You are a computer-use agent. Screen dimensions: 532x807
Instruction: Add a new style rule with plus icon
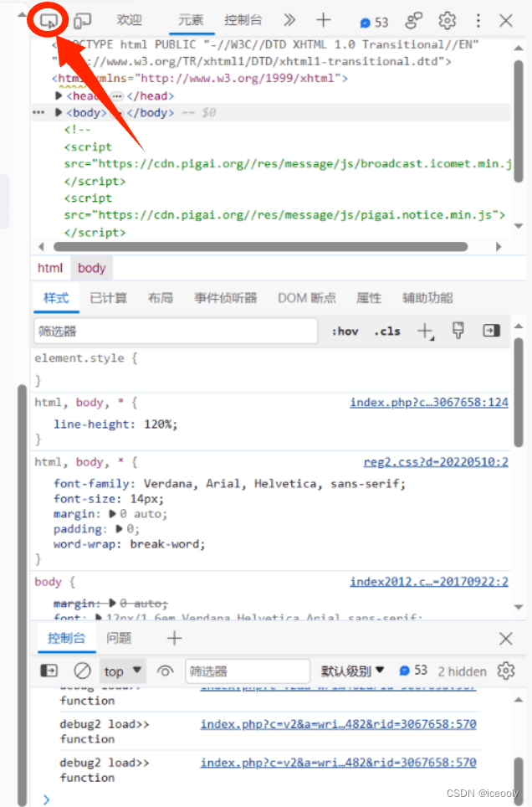425,331
